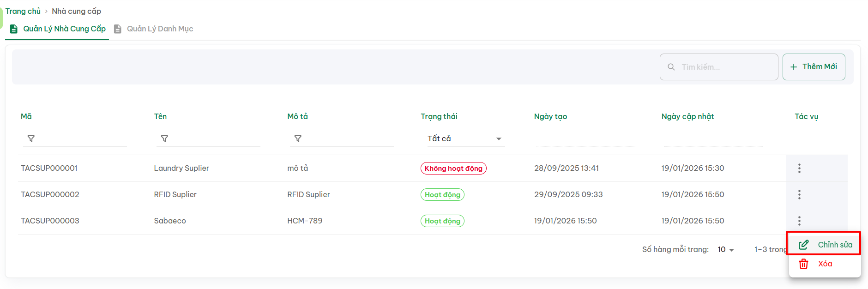868x289 pixels.
Task: Click the 'Không hoạt động' status badge
Action: pos(453,168)
